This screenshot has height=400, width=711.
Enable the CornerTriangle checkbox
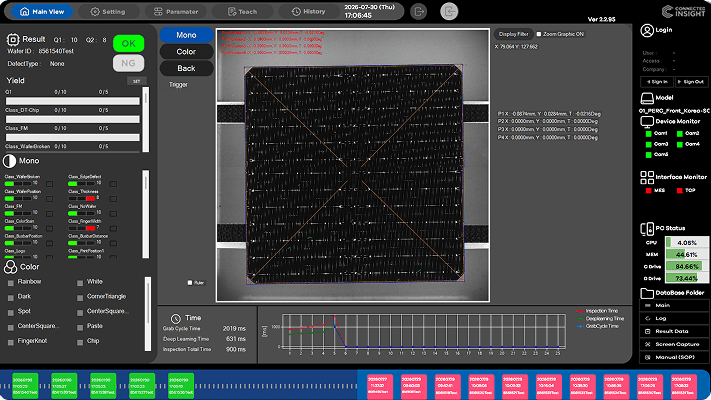tap(80, 298)
